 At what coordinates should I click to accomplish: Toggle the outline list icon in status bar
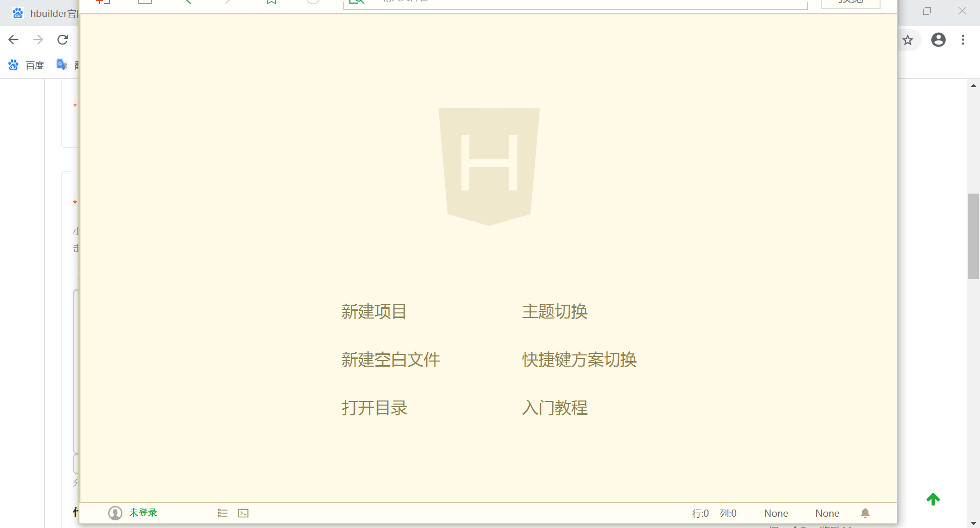pyautogui.click(x=223, y=513)
